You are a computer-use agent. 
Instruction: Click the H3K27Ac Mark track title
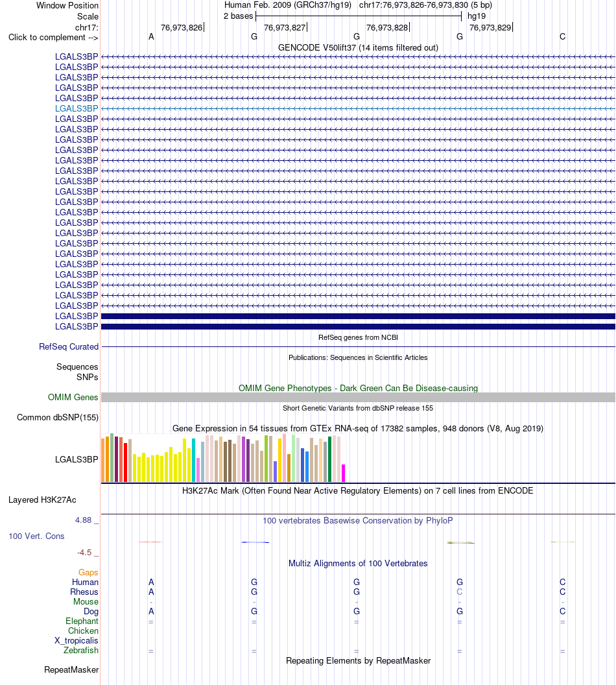click(x=358, y=490)
